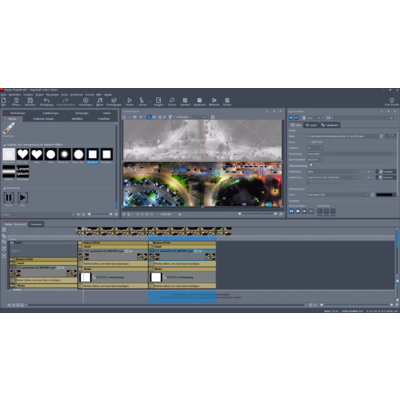
Task: Click the Anpassen button beside Einblendung
Action: tap(386, 172)
